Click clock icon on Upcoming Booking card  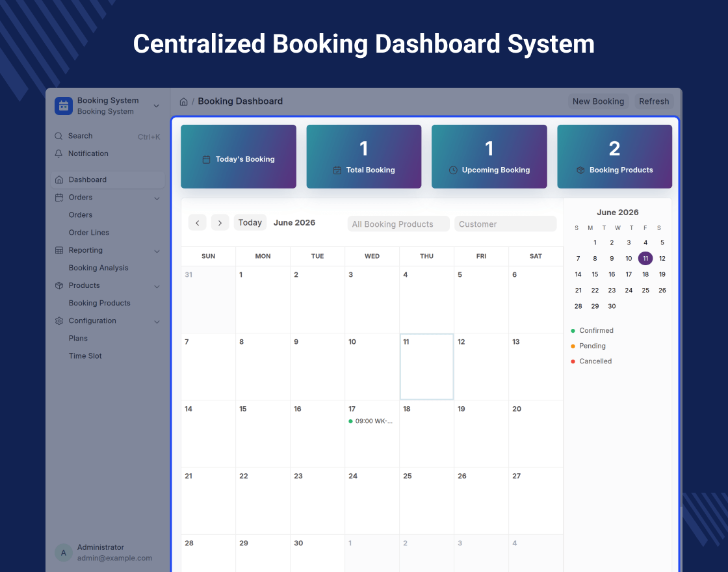tap(453, 170)
